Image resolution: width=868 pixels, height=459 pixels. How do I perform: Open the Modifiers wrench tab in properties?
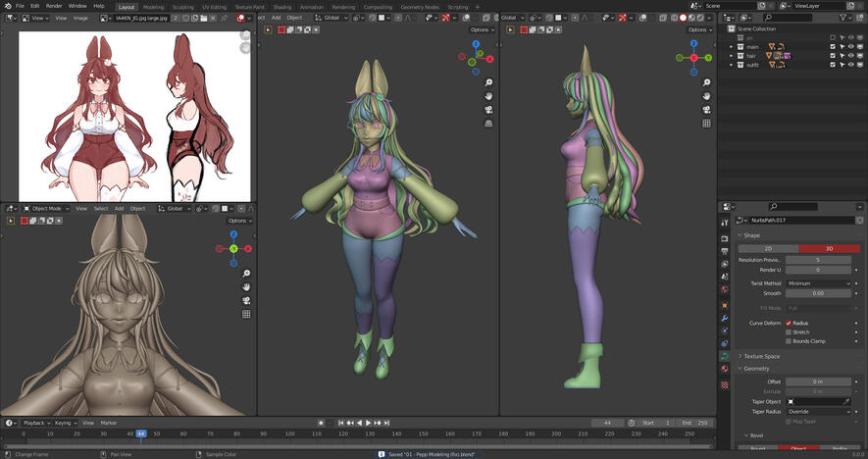725,319
